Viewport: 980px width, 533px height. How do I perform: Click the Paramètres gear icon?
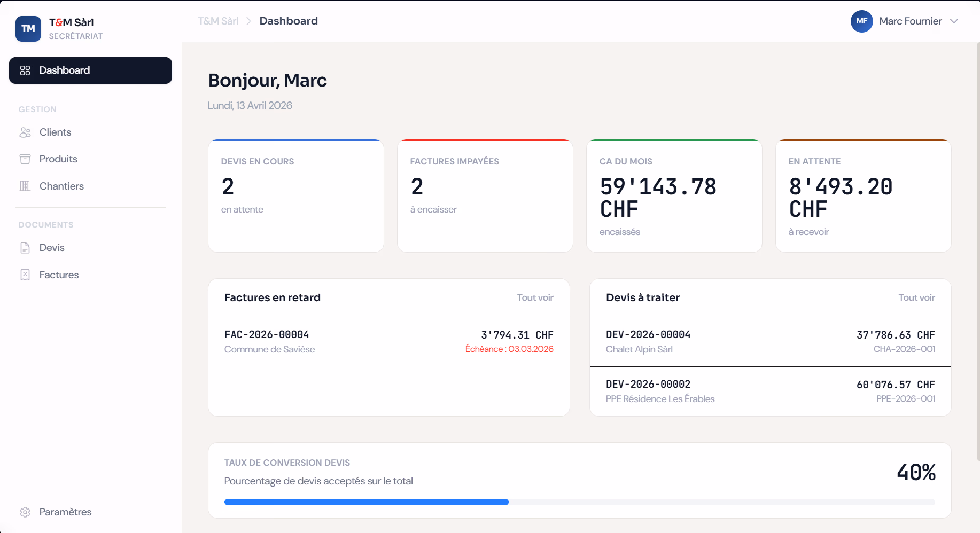25,512
